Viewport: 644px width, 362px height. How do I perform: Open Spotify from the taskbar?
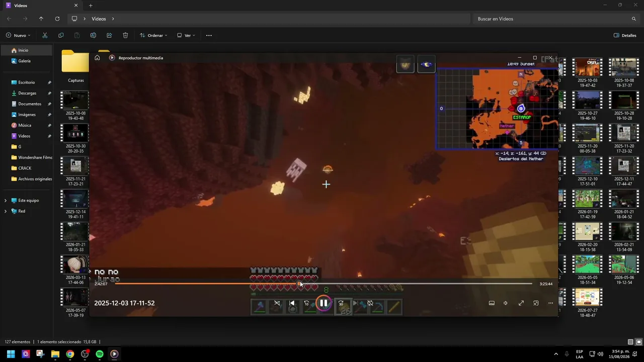tap(100, 354)
